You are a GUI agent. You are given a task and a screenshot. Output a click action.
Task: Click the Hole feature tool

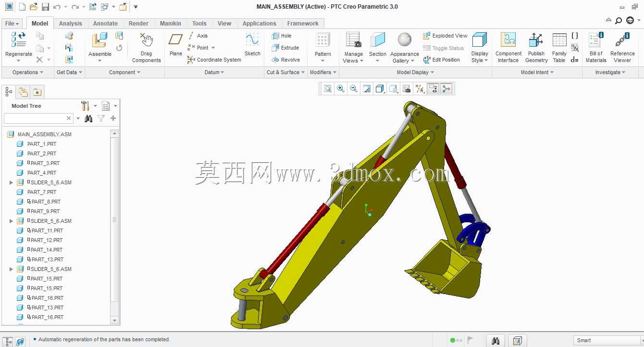pos(282,36)
